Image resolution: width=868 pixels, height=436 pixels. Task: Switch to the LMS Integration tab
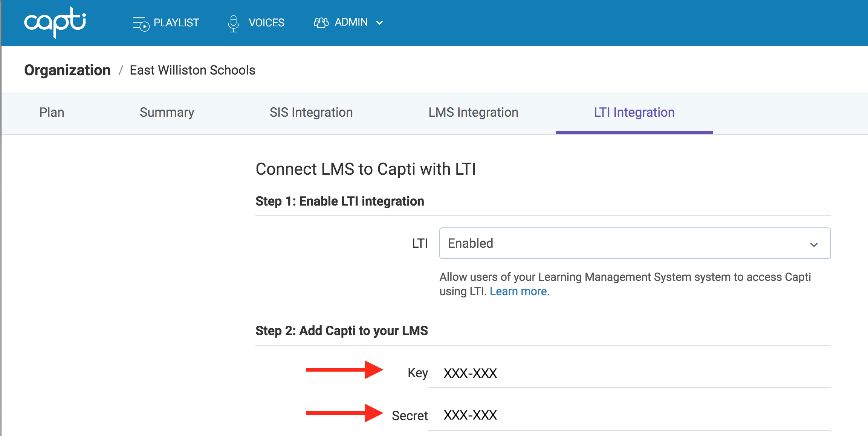click(x=473, y=112)
